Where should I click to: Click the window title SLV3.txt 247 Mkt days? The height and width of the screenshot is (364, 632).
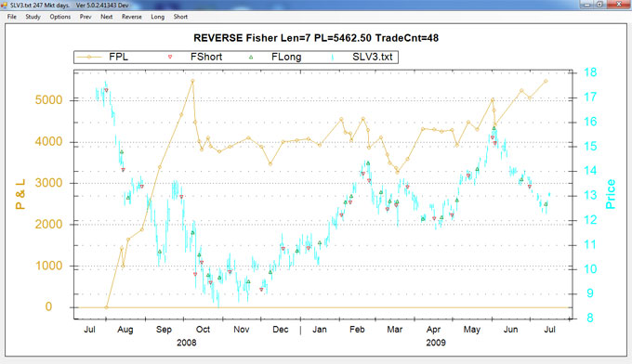tap(39, 6)
